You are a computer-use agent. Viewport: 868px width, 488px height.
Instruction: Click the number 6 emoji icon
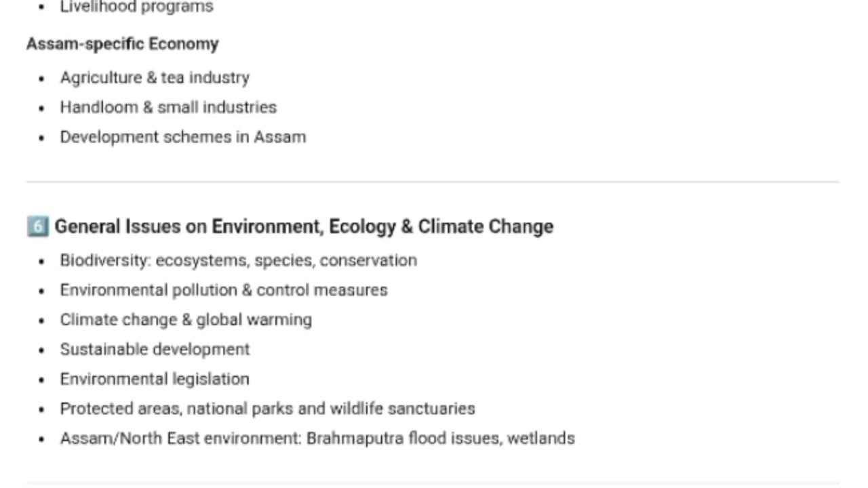37,226
